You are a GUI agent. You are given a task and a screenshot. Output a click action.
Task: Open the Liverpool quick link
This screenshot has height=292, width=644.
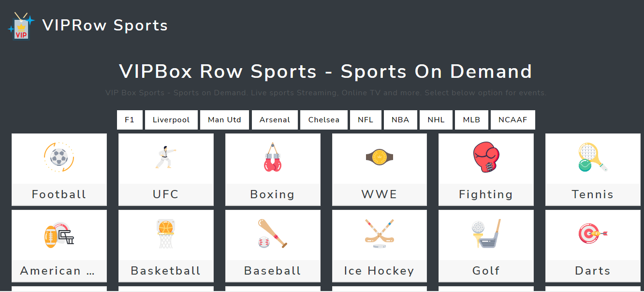(x=171, y=120)
